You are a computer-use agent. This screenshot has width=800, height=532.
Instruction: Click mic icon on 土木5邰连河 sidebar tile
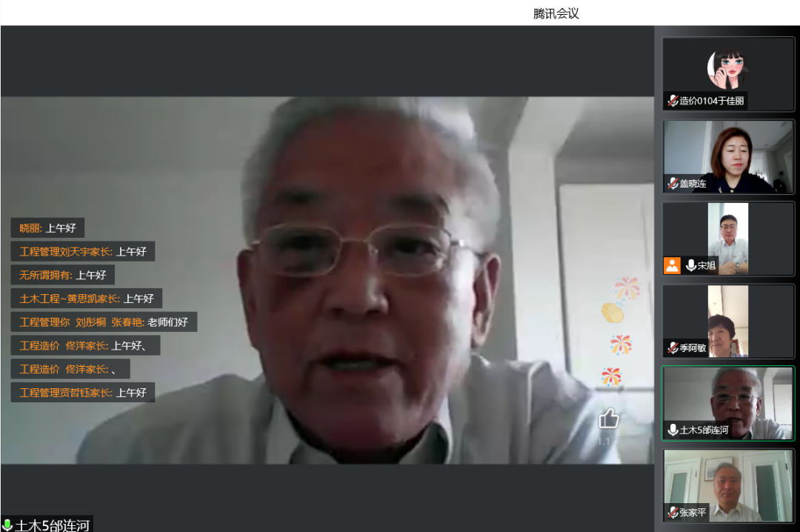pyautogui.click(x=672, y=430)
